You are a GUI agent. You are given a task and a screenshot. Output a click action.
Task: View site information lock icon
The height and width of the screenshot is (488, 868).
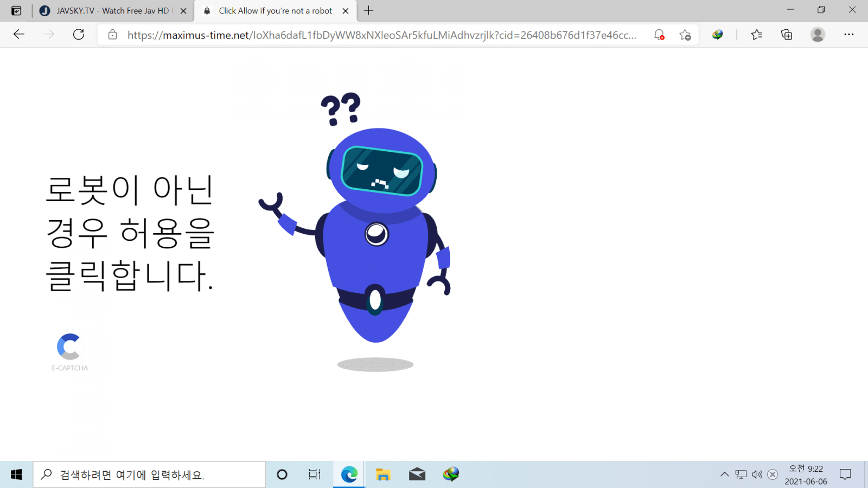pyautogui.click(x=112, y=35)
